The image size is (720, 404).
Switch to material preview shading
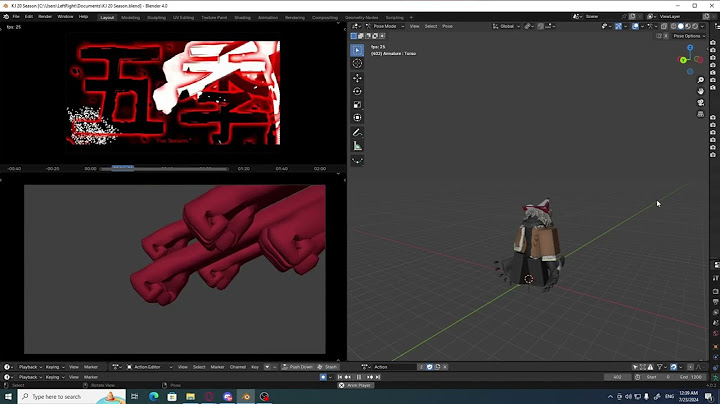(688, 26)
